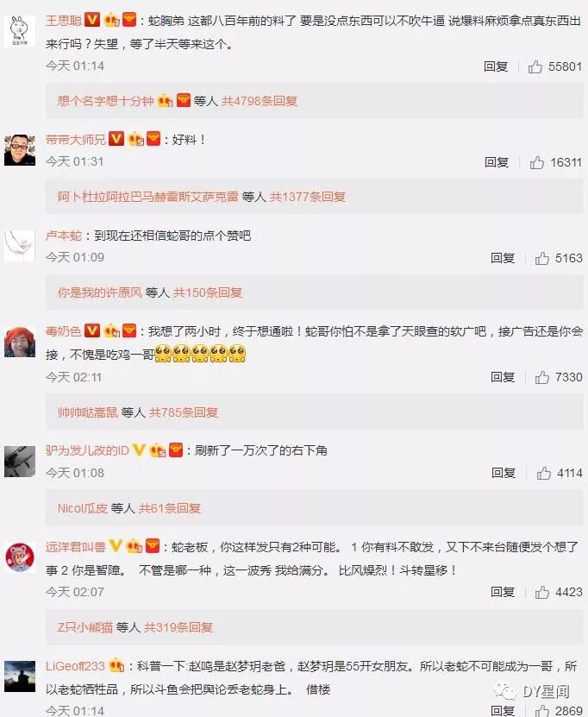Expand the 共1377条回复 replies thread
The height and width of the screenshot is (717, 588).
coord(308,197)
